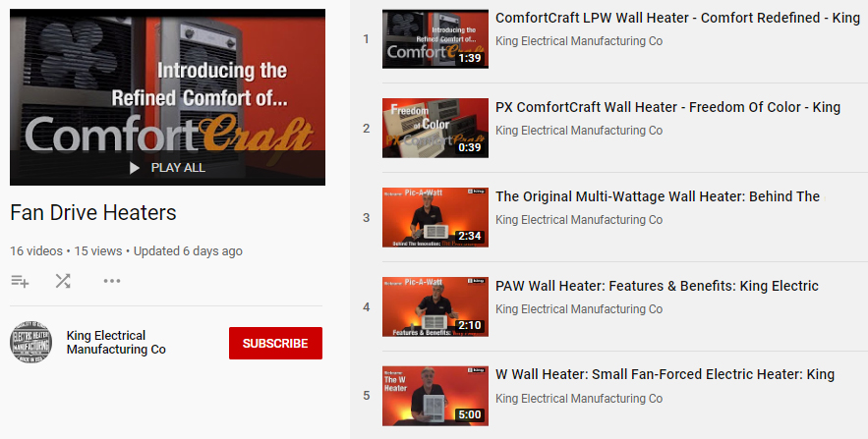Subscribe to King Electrical Manufacturing Co
Screen dimensions: 868x439
pos(275,344)
